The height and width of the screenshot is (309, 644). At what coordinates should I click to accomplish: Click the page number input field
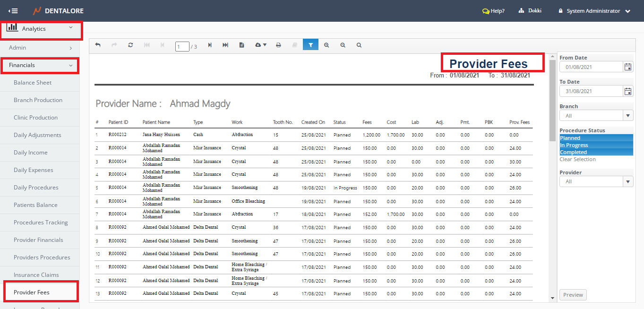(182, 46)
